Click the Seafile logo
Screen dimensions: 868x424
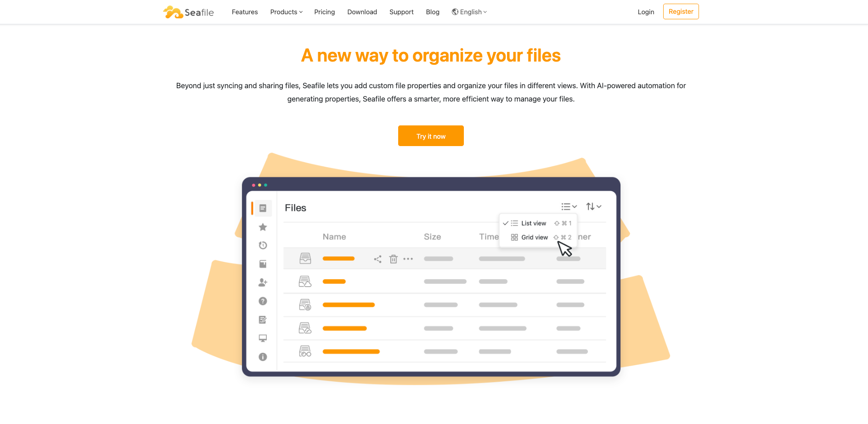tap(189, 12)
